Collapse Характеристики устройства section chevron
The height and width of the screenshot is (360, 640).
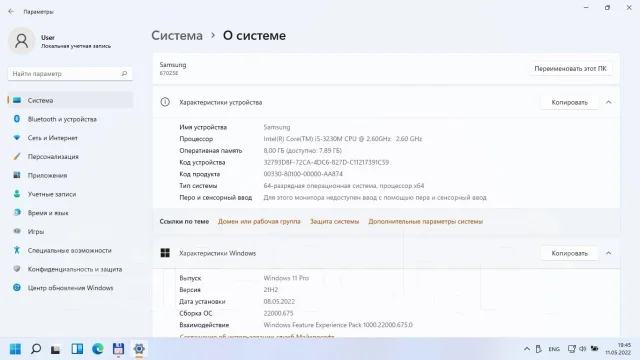pyautogui.click(x=608, y=102)
